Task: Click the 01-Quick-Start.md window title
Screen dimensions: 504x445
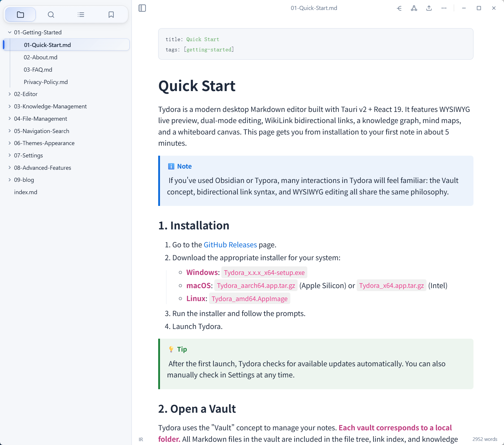Action: [x=314, y=8]
